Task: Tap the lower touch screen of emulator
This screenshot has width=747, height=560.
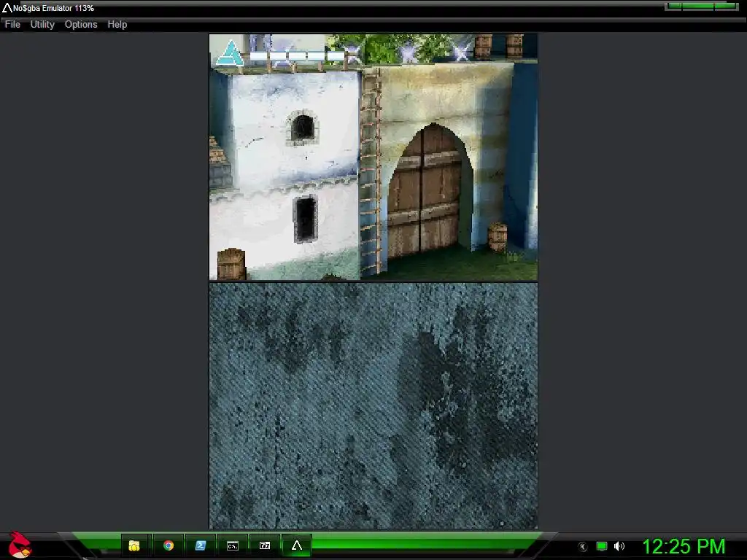Action: click(x=373, y=405)
